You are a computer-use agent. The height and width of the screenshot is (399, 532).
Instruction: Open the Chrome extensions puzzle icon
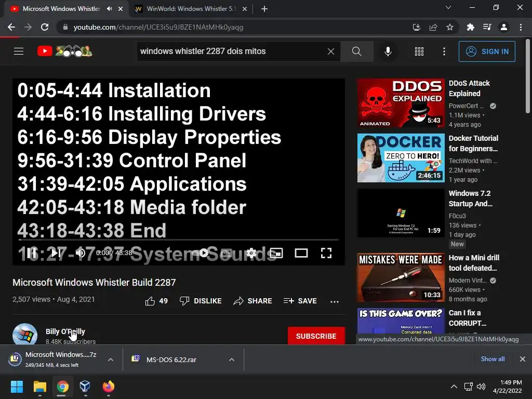[471, 27]
